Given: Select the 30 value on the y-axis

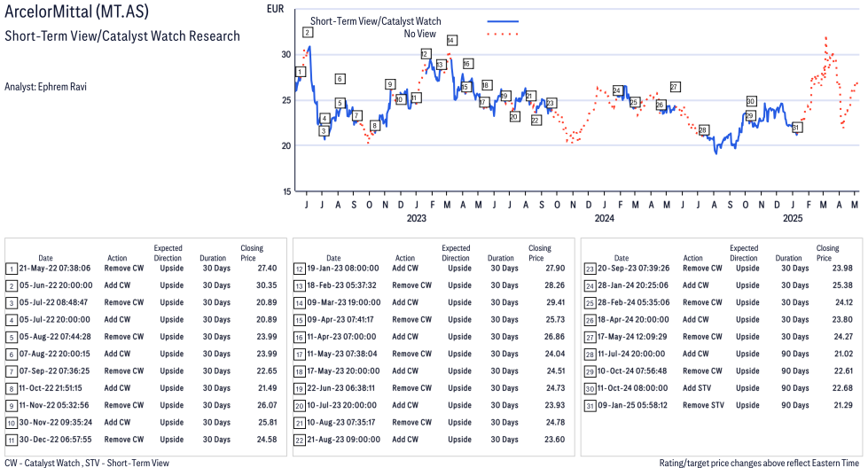Looking at the screenshot, I should (285, 54).
